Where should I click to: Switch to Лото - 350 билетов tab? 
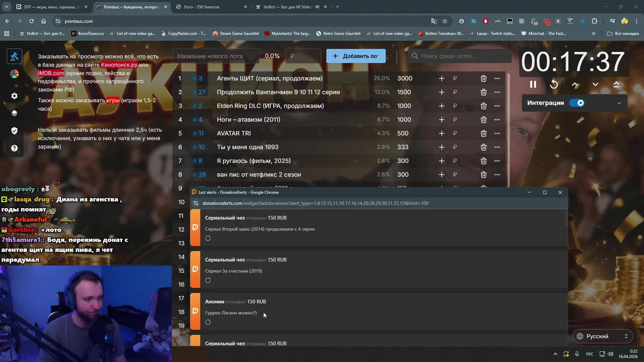pyautogui.click(x=211, y=7)
